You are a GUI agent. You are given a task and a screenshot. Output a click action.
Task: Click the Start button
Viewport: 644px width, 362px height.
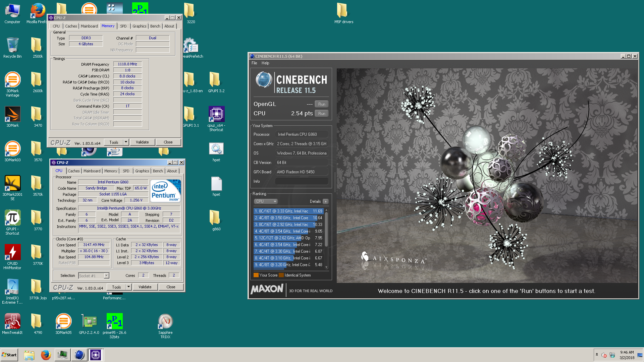click(x=9, y=355)
